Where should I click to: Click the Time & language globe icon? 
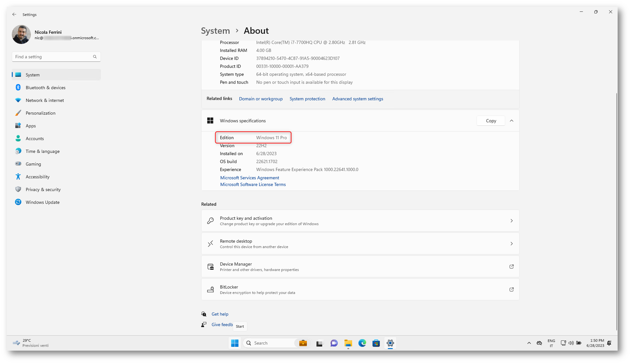(x=18, y=151)
